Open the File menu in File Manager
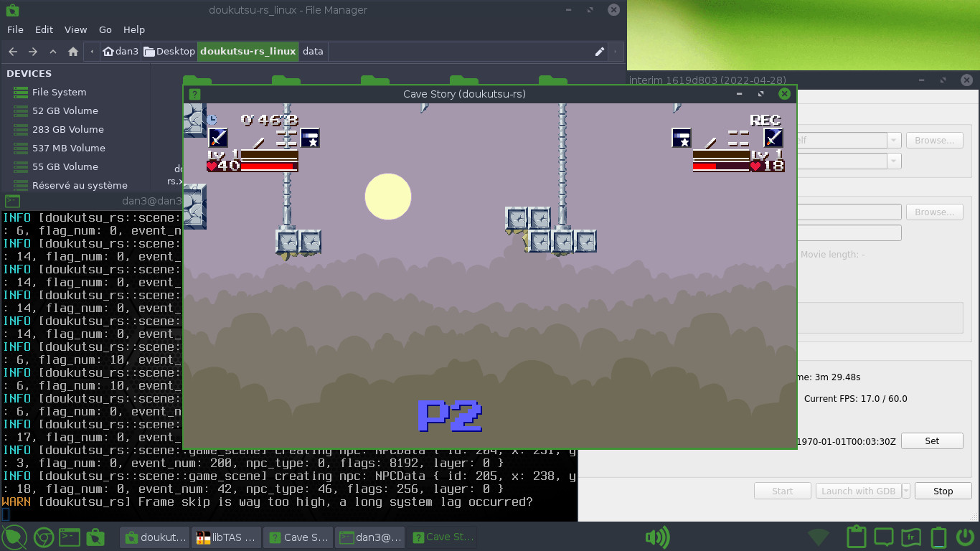The width and height of the screenshot is (980, 551). [x=15, y=29]
